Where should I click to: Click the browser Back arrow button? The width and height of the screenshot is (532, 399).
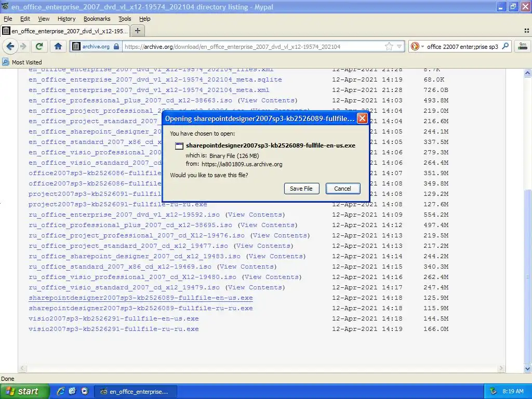pos(10,46)
